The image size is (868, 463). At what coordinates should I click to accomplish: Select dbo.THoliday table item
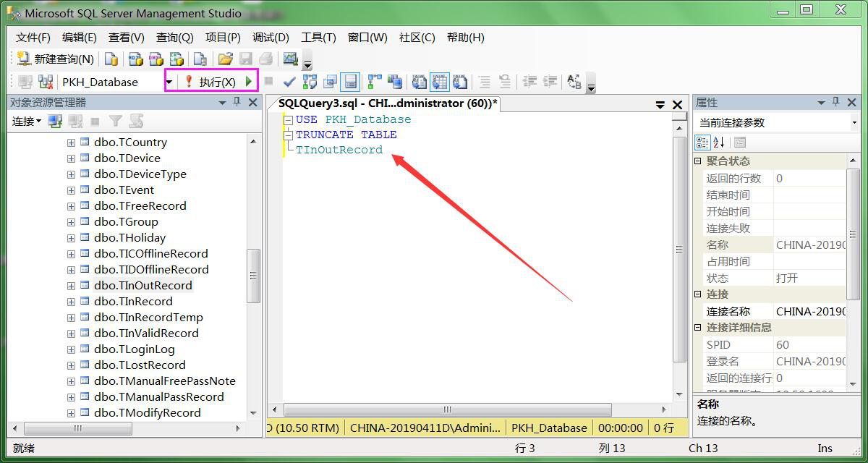coord(129,238)
